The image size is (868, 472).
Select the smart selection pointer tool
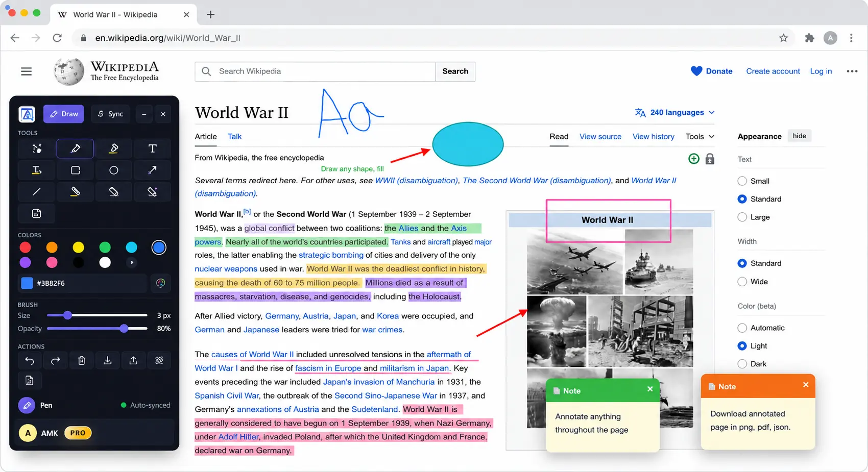pyautogui.click(x=37, y=148)
